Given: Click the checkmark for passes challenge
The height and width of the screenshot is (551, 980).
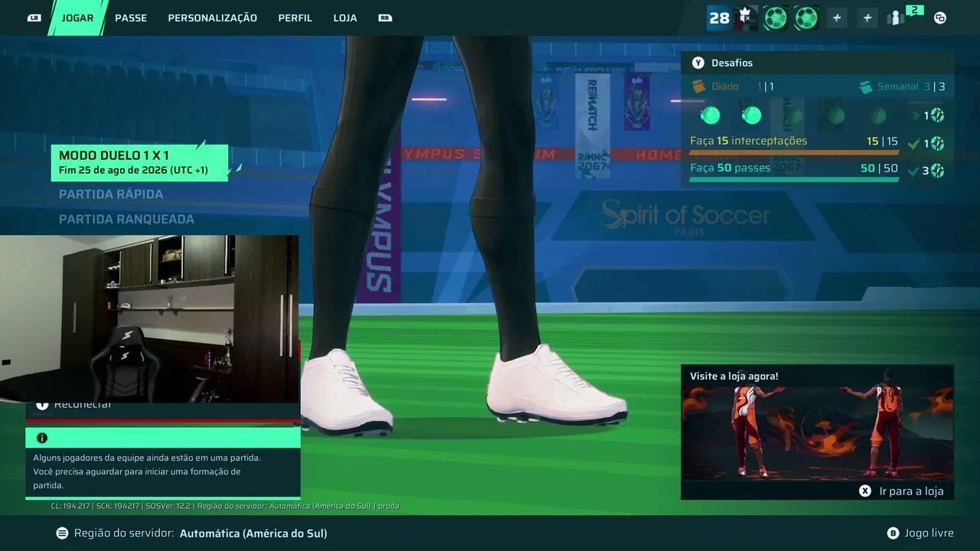Looking at the screenshot, I should coord(913,171).
